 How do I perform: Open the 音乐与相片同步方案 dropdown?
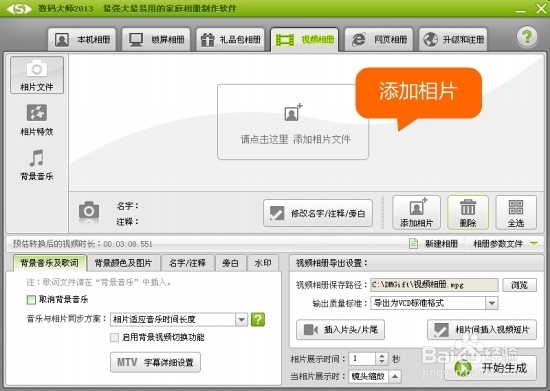click(x=179, y=319)
